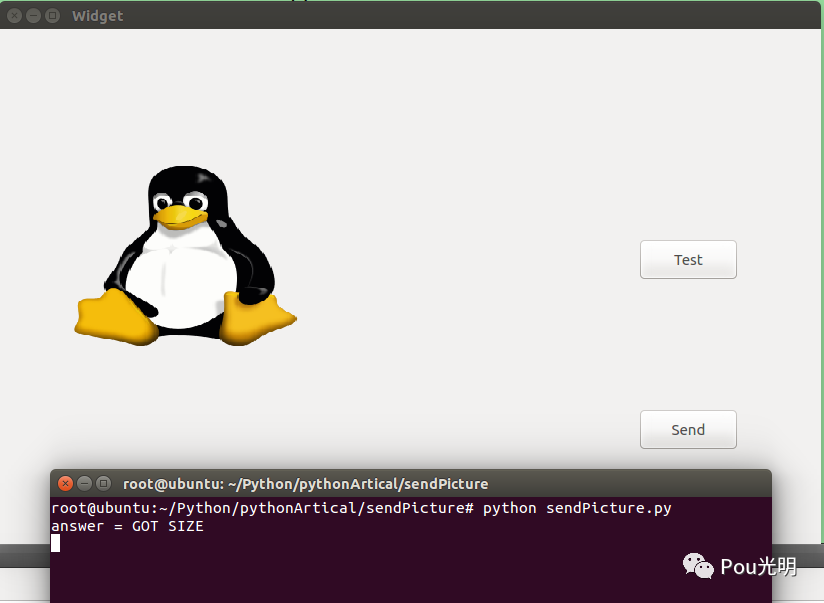824x603 pixels.
Task: Minimize the Widget window
Action: 34,16
